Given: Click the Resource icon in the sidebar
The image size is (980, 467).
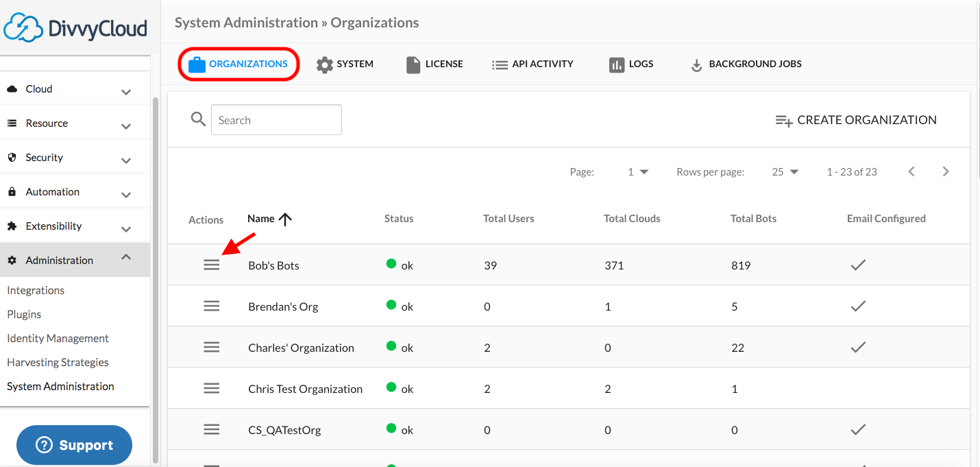Looking at the screenshot, I should (12, 123).
